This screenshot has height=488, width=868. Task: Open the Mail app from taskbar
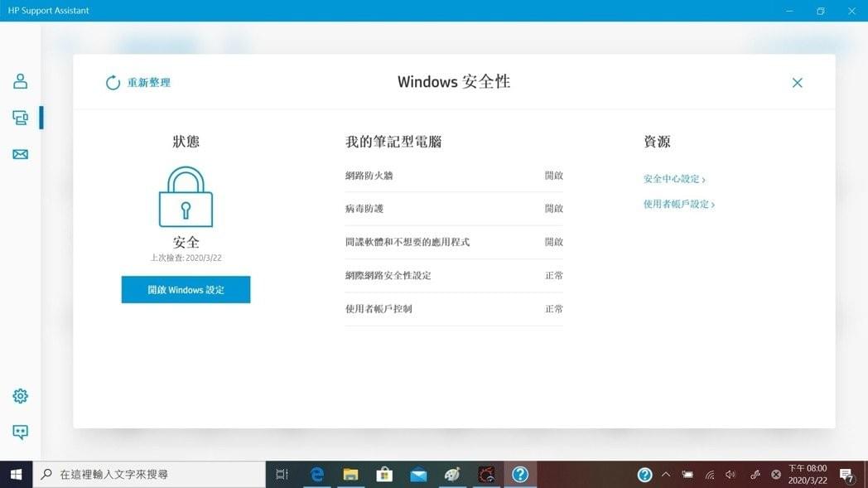(x=418, y=475)
